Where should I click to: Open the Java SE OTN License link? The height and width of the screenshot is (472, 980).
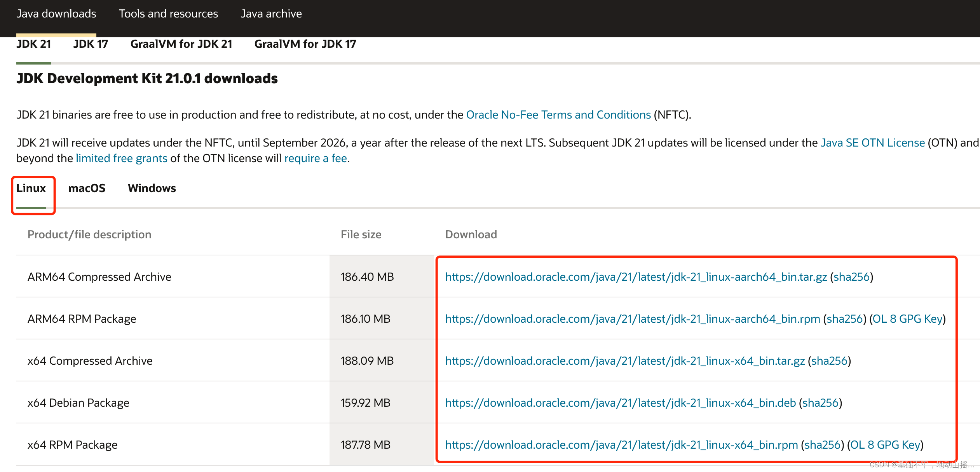click(x=872, y=143)
